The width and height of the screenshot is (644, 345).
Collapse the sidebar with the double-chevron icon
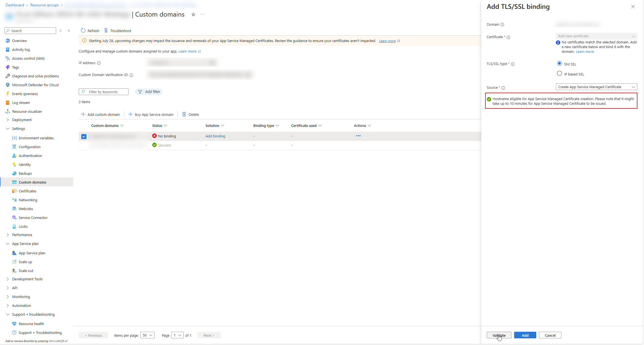click(x=69, y=31)
